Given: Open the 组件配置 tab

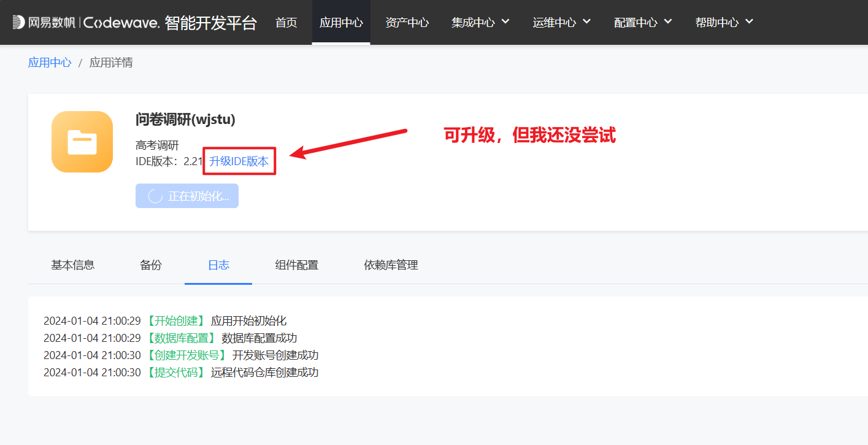Looking at the screenshot, I should (297, 265).
